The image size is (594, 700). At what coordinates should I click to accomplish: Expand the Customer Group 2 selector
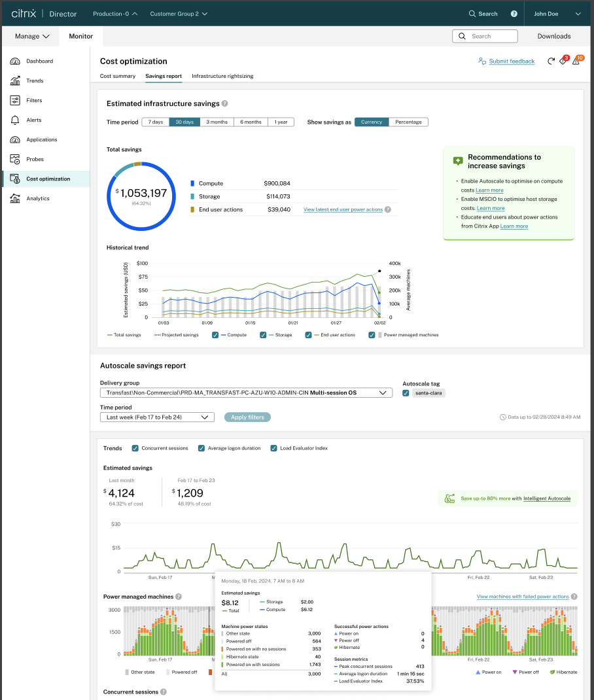[179, 14]
